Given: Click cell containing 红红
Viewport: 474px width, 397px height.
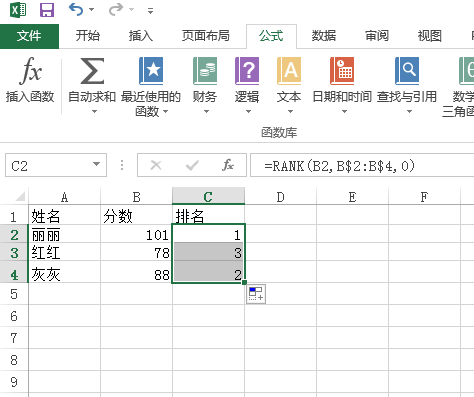Looking at the screenshot, I should pos(65,253).
